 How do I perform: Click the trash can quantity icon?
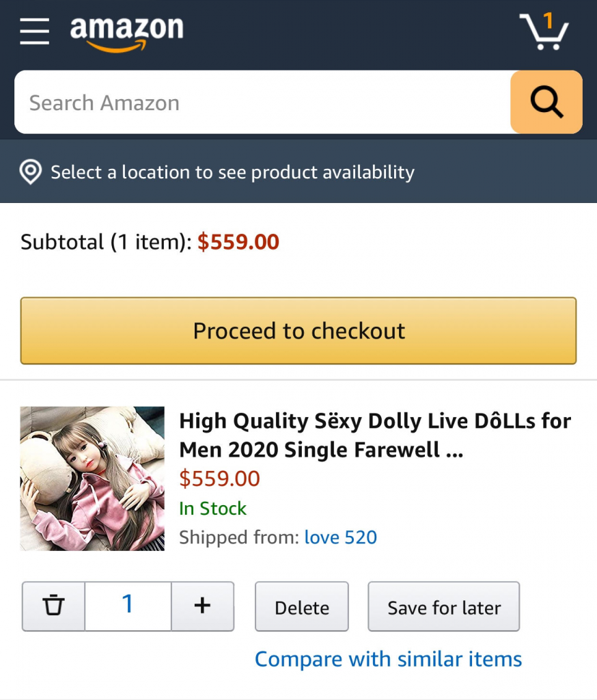tap(53, 606)
